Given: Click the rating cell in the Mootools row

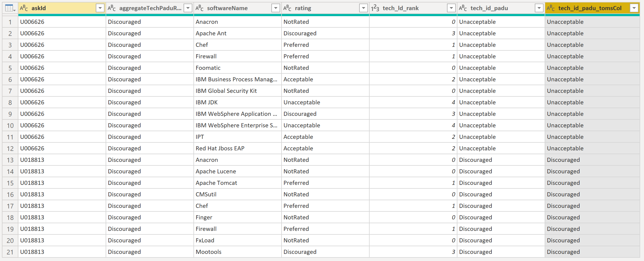Looking at the screenshot, I should [325, 252].
